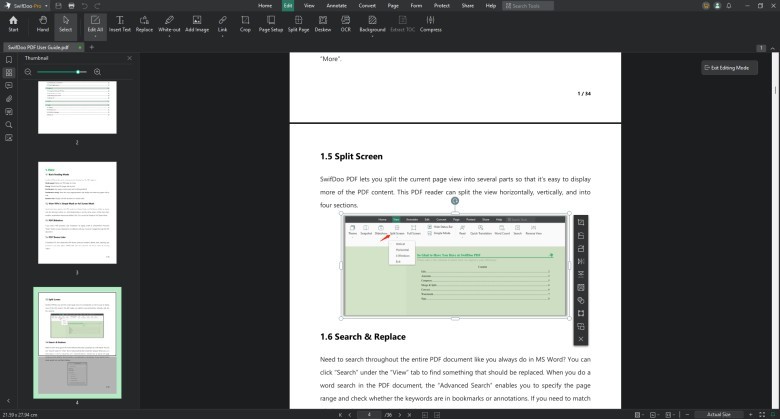
Task: Open the Home menu tab
Action: point(265,5)
